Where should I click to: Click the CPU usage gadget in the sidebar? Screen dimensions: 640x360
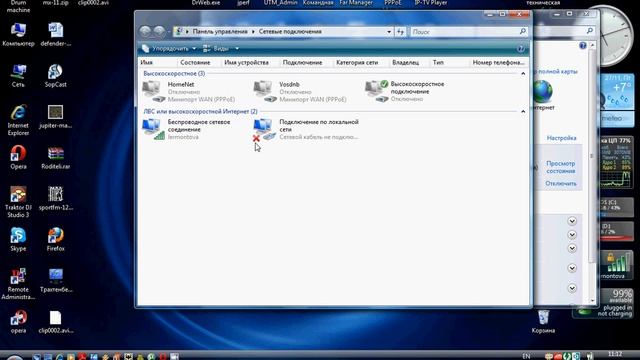point(617,163)
